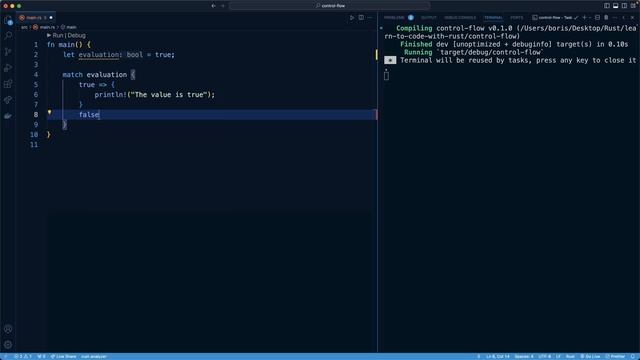
Task: Close the terminal panel
Action: (x=632, y=18)
